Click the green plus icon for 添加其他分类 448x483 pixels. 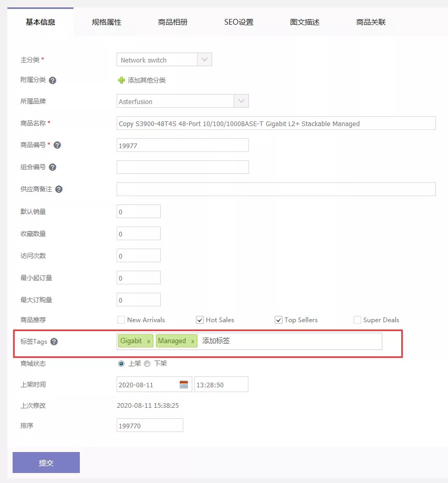(120, 80)
